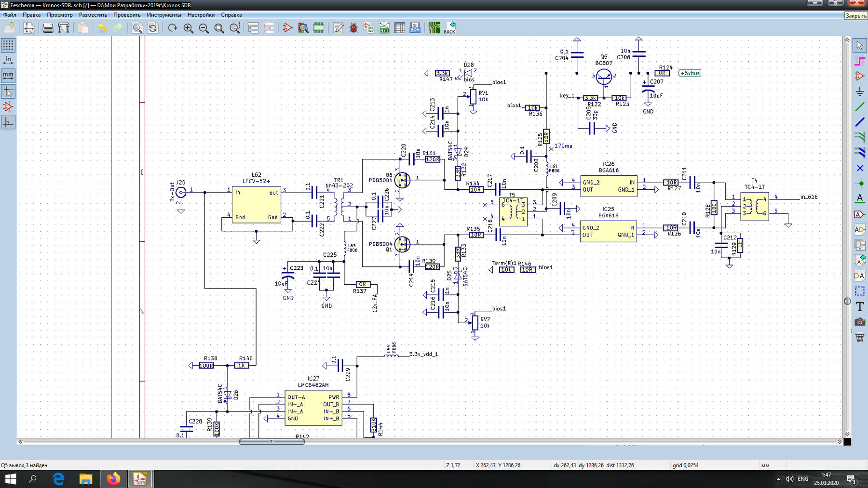Switch units to inches

[8, 60]
